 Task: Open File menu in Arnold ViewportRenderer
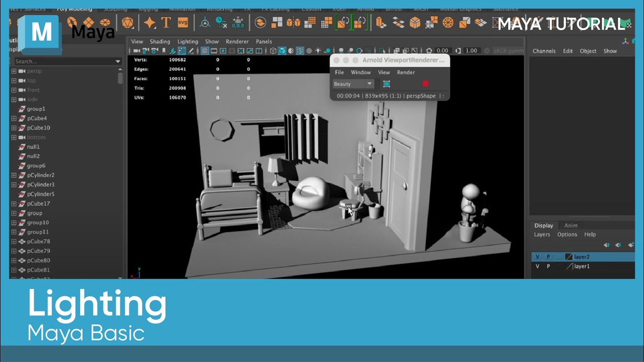pyautogui.click(x=340, y=72)
